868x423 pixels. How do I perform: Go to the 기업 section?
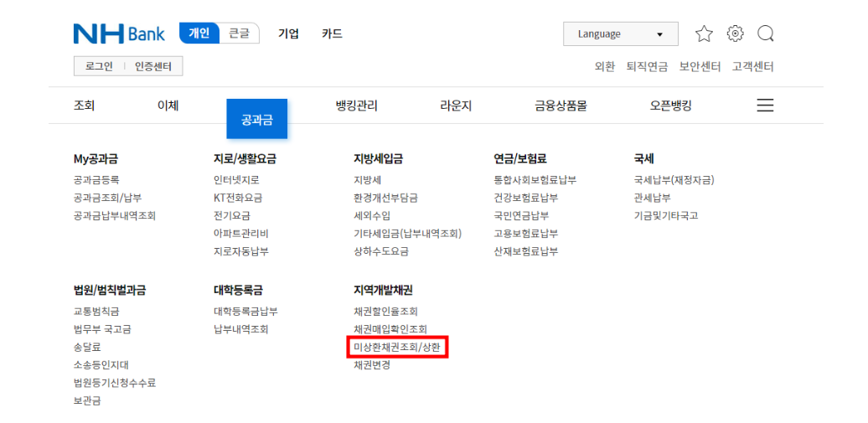coord(288,34)
